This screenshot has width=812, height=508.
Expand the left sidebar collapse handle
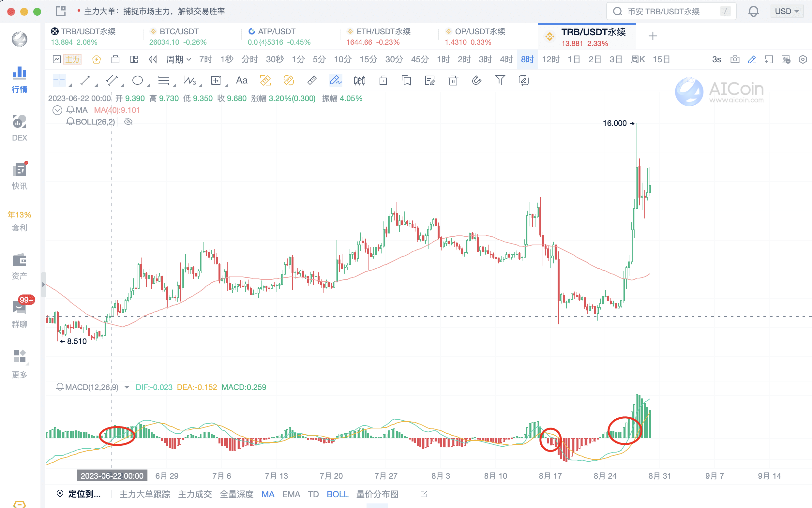pos(43,285)
